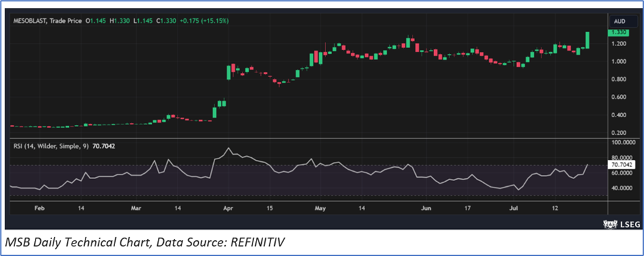This screenshot has height=256, width=644.
Task: Click the 0.600 price axis label
Action: (x=618, y=97)
